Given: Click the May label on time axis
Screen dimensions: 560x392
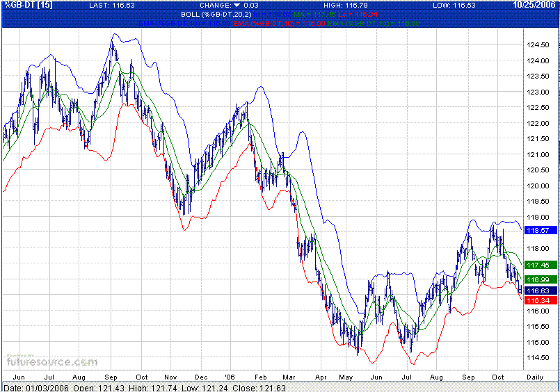Looking at the screenshot, I should click(346, 377).
